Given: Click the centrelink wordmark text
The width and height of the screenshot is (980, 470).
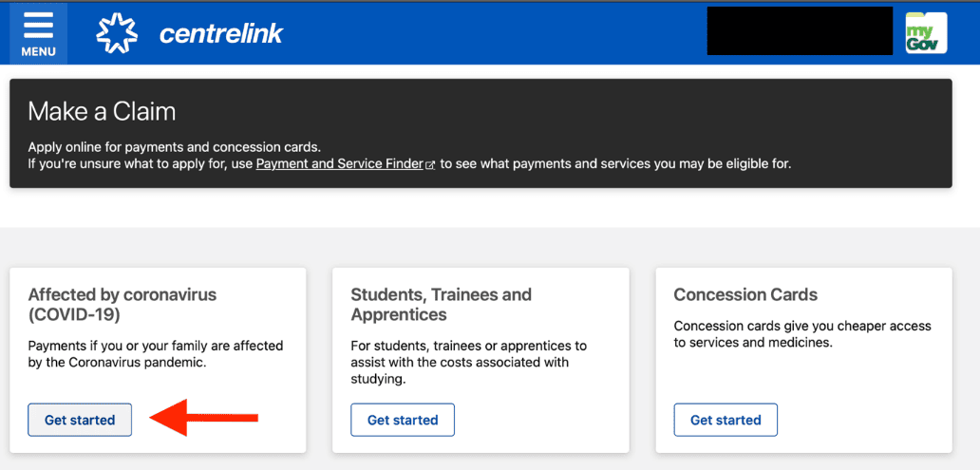Looking at the screenshot, I should [221, 34].
